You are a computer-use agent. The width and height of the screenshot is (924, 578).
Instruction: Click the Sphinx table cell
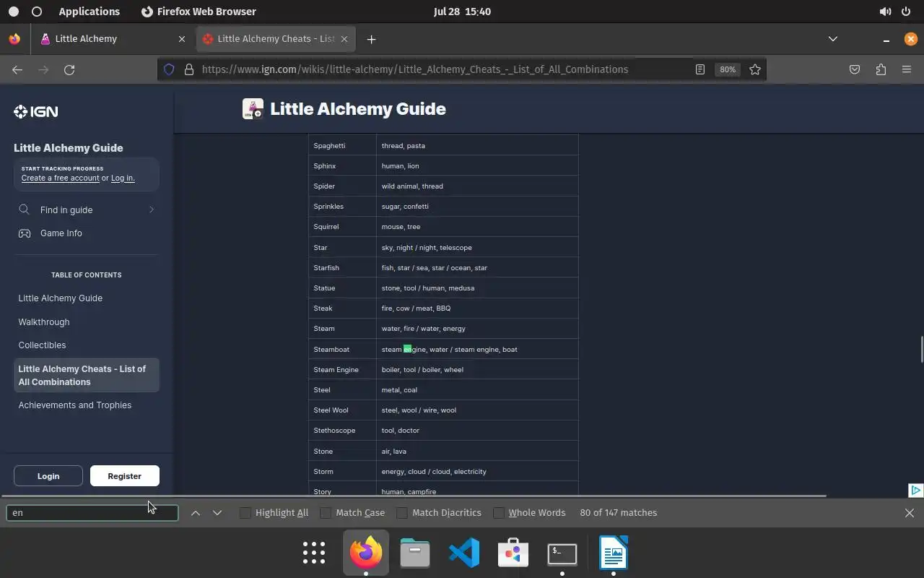point(342,166)
